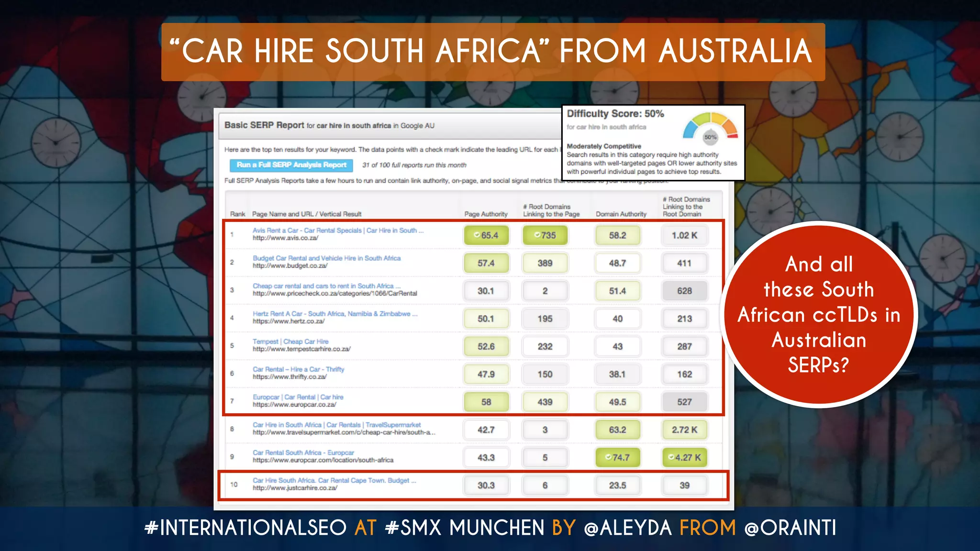
Task: Click the 150 linking domains cell
Action: pos(545,374)
